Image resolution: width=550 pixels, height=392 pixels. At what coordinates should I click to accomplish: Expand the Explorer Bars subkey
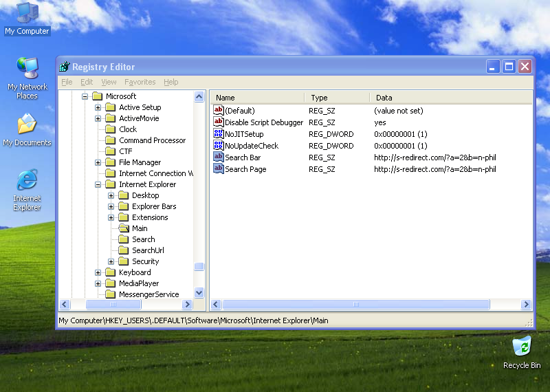pos(111,206)
